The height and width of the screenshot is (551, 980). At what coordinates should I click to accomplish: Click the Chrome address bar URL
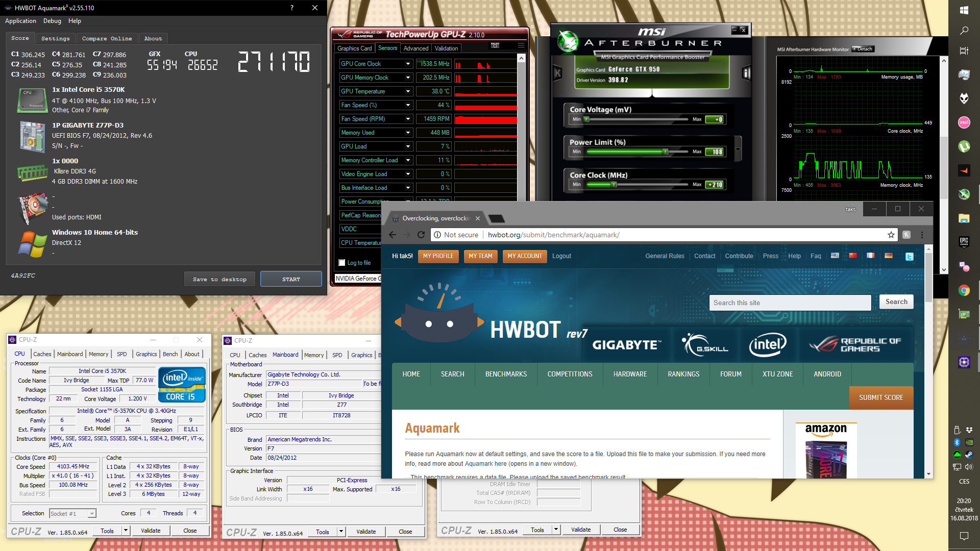point(553,235)
